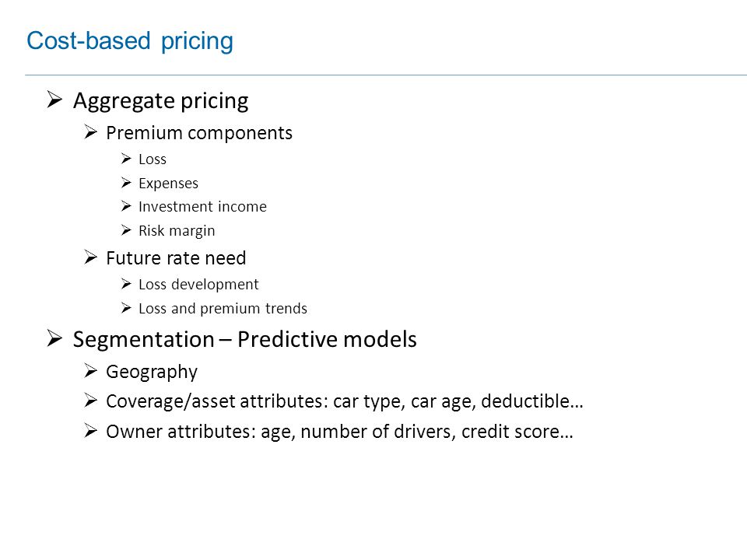Click the arrow bullet beside Aggregate pricing
This screenshot has height=560, width=747.
point(54,100)
